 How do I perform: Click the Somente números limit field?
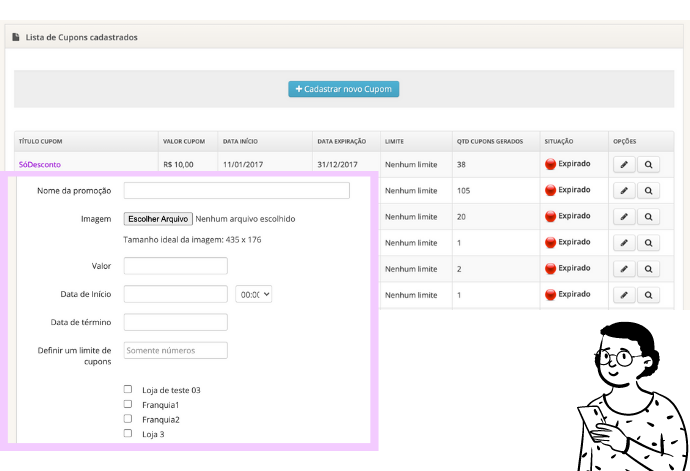coord(175,350)
